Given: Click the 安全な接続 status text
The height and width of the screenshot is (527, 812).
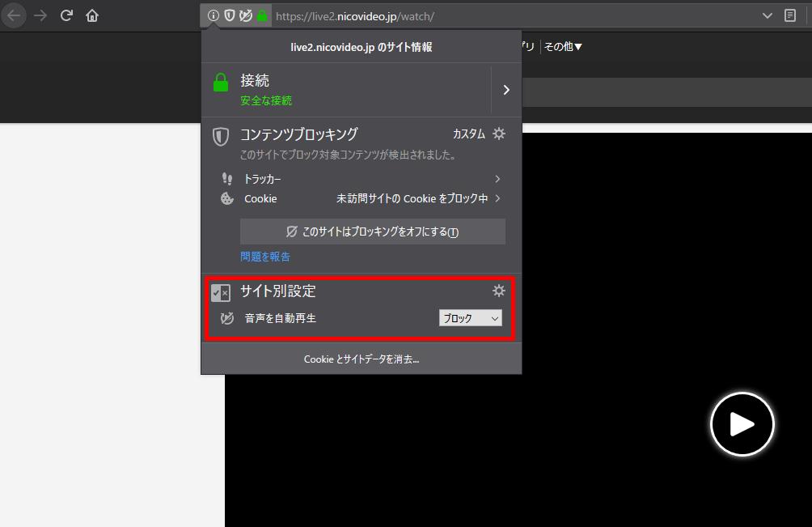Looking at the screenshot, I should pyautogui.click(x=265, y=100).
